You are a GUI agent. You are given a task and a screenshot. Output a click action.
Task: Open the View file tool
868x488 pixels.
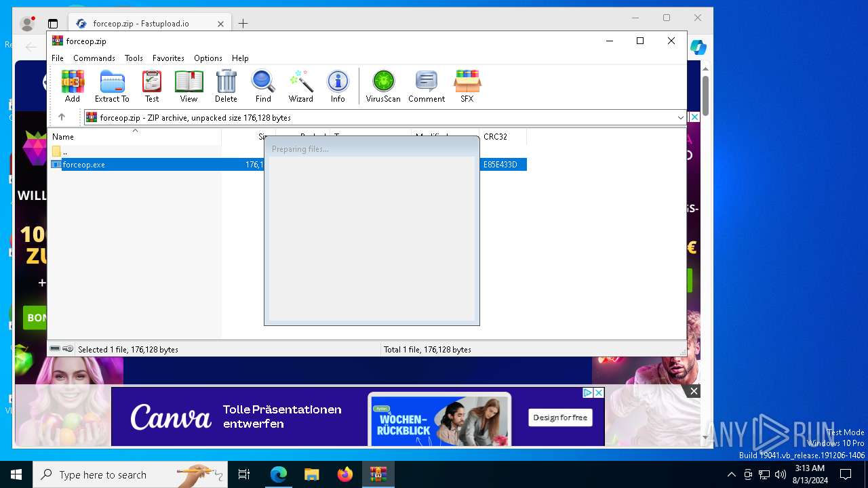pos(189,86)
